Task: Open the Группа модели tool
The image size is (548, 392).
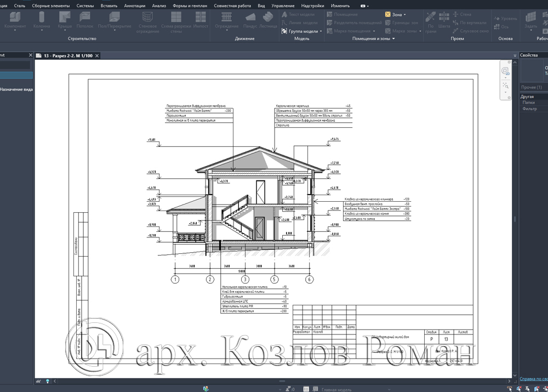Action: (x=300, y=31)
